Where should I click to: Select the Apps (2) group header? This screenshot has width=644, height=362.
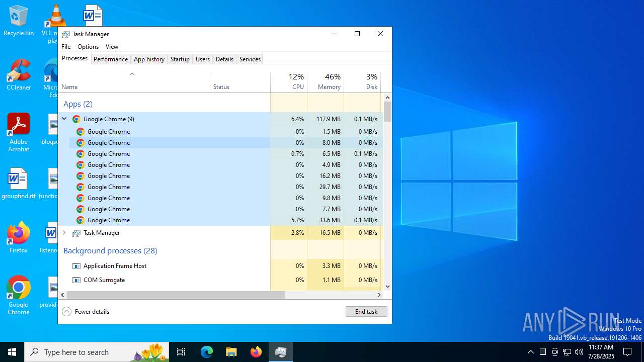78,104
